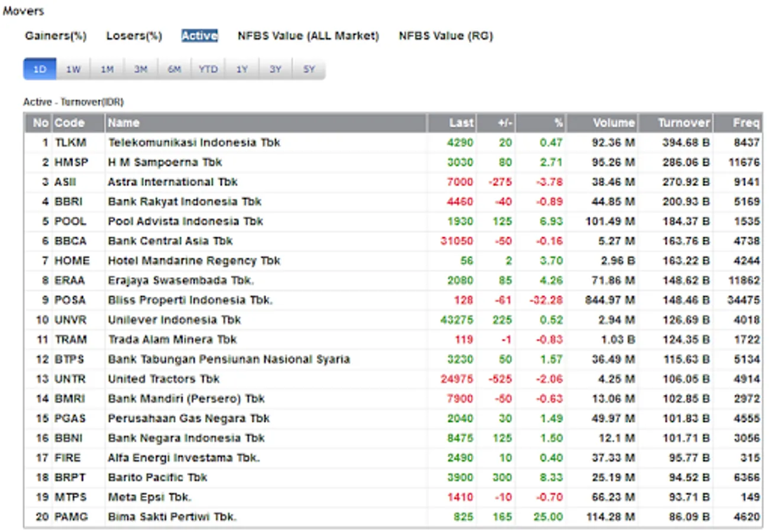Click stock code HMSP
Screen dimensions: 772x532
point(72,162)
